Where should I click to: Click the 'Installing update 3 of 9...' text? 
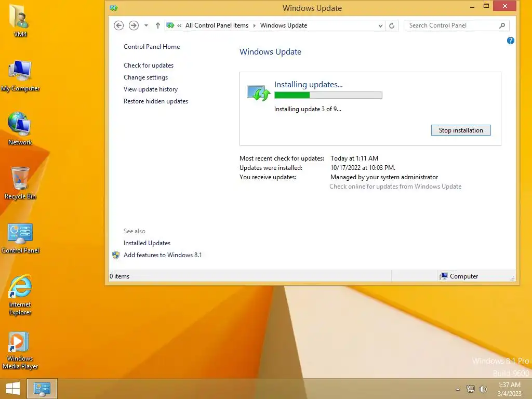(x=308, y=109)
